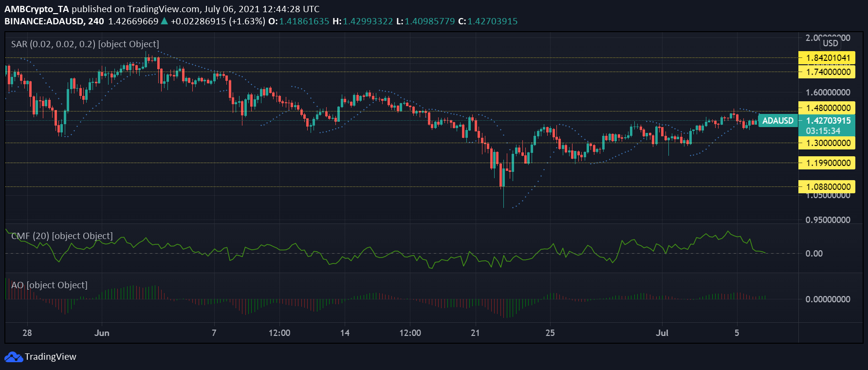The height and width of the screenshot is (370, 868).
Task: Click the BINANCE:ADAUSD, 240 symbol title
Action: (x=54, y=21)
